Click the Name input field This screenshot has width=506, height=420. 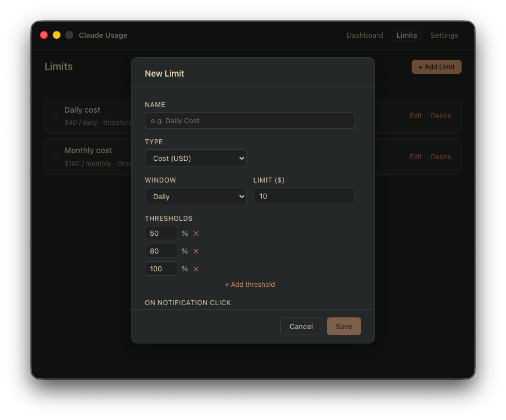coord(250,120)
